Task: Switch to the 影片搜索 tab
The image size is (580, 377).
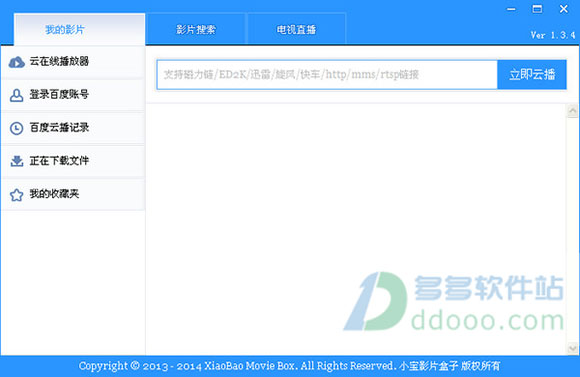Action: click(196, 29)
